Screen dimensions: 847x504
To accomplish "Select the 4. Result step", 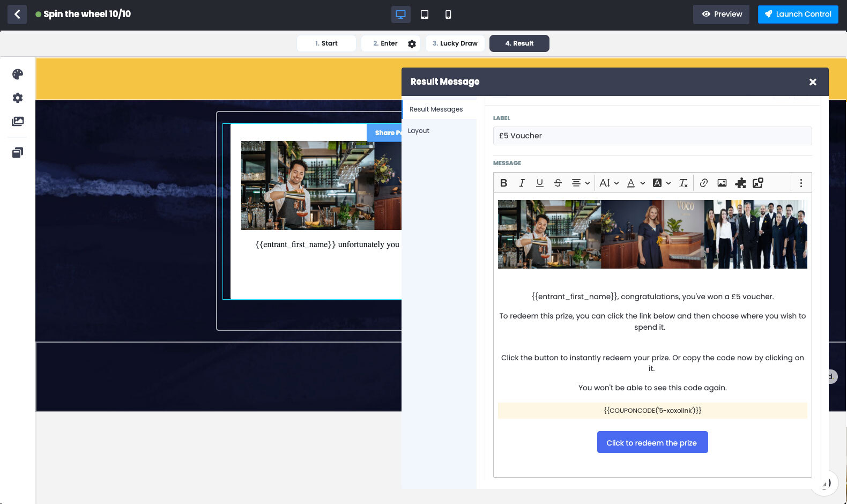I will (x=519, y=43).
